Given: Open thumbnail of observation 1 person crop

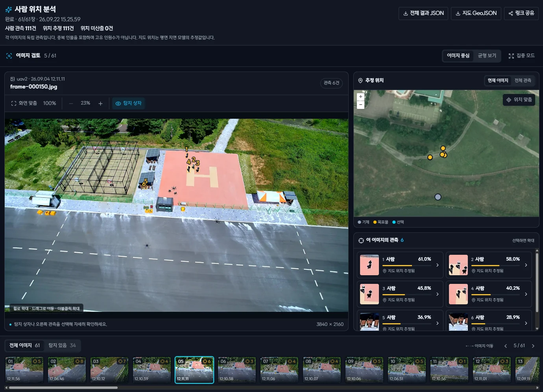Looking at the screenshot, I should pos(369,265).
